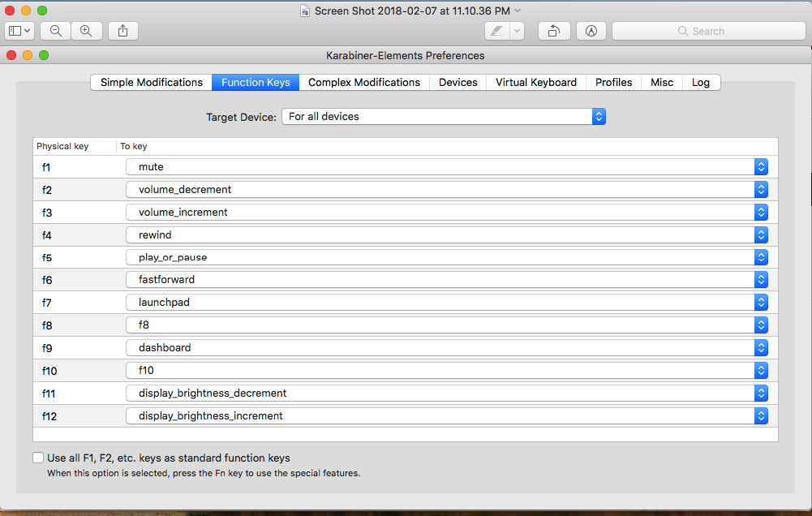Show the markup toolbar icon
812x516 pixels.
[x=591, y=31]
